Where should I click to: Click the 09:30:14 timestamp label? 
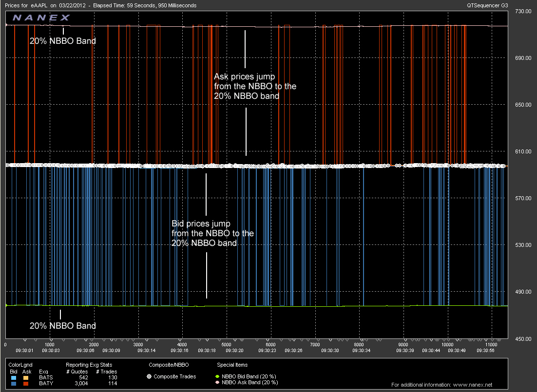146,351
